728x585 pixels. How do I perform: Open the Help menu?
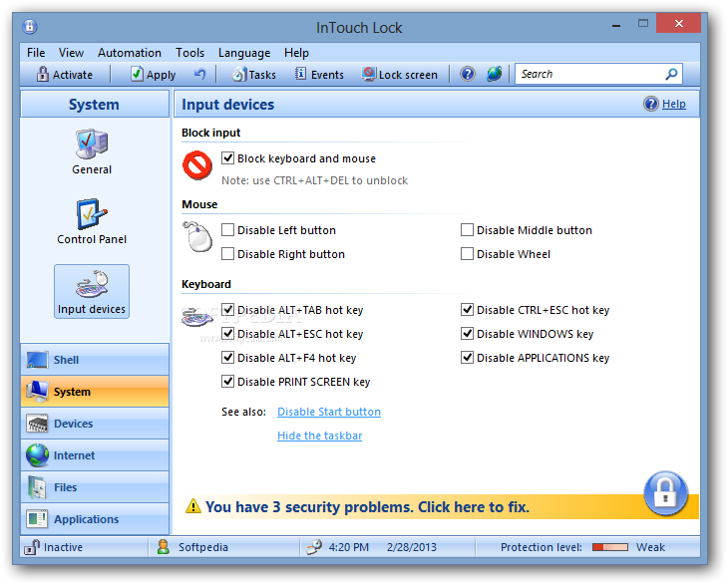click(296, 53)
